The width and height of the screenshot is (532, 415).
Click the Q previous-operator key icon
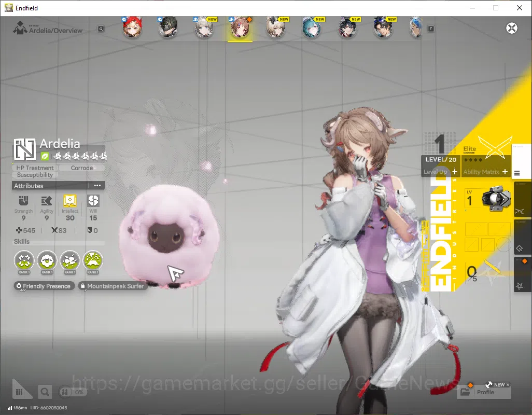(x=101, y=29)
